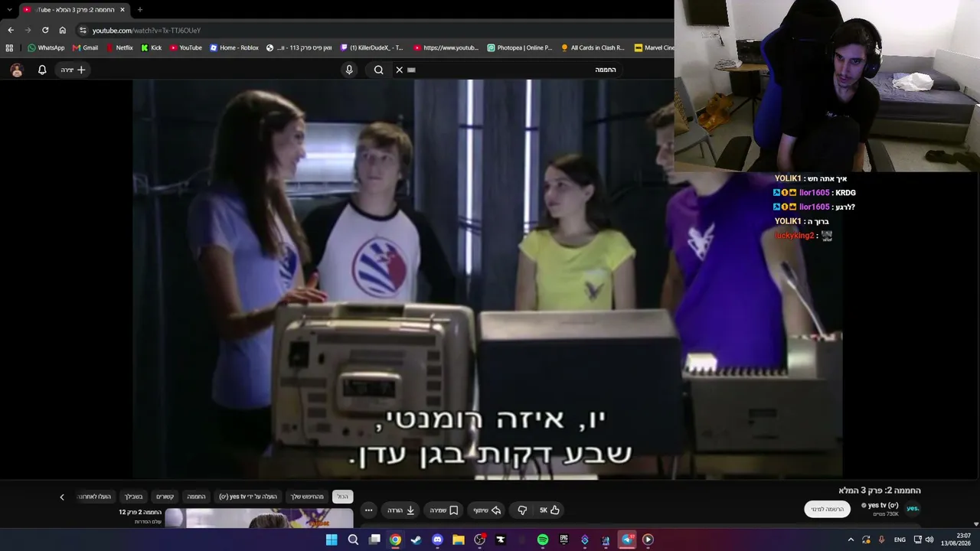This screenshot has width=980, height=551.
Task: Click the browser back arrow
Action: [11, 30]
